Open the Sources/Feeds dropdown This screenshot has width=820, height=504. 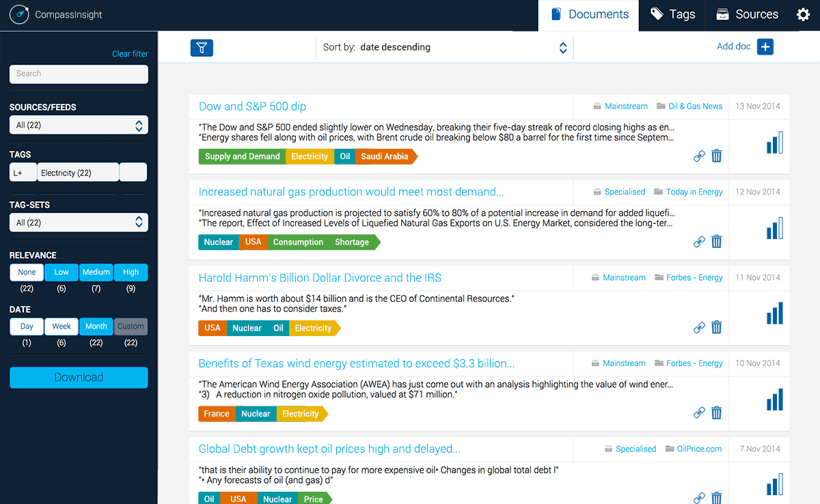[x=79, y=125]
